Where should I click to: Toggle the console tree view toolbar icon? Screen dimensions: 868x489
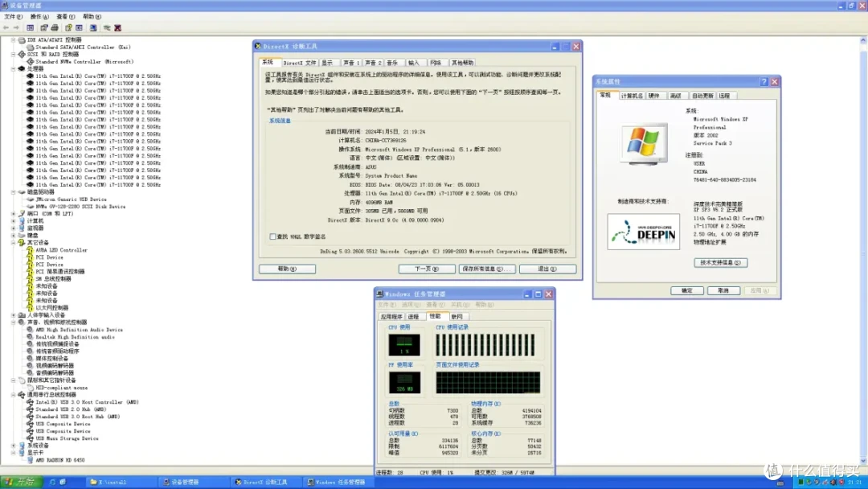click(31, 27)
